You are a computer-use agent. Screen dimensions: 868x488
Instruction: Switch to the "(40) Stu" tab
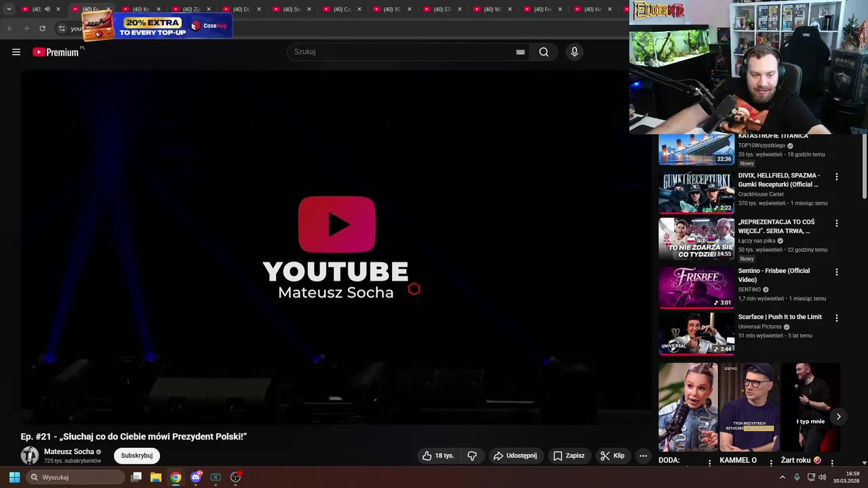point(292,9)
